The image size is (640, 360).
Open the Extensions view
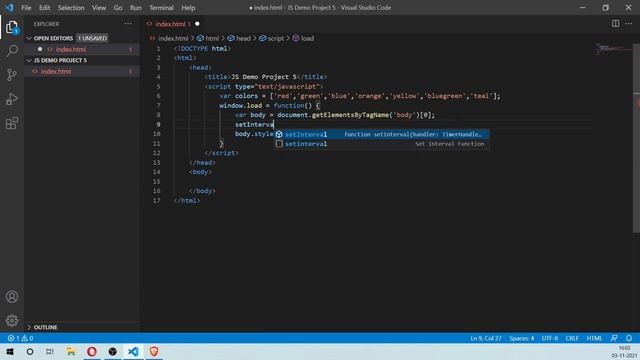pyautogui.click(x=12, y=123)
